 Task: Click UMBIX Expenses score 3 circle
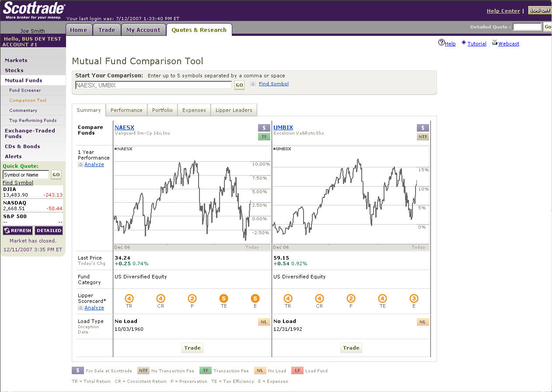[414, 298]
